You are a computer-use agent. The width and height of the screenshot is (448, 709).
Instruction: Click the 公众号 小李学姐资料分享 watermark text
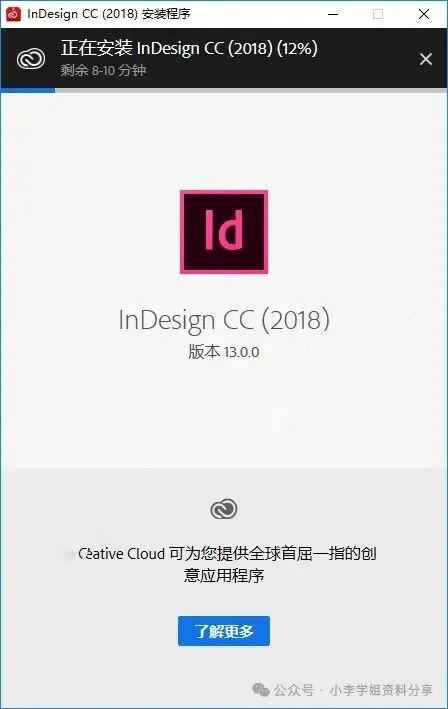pyautogui.click(x=353, y=690)
